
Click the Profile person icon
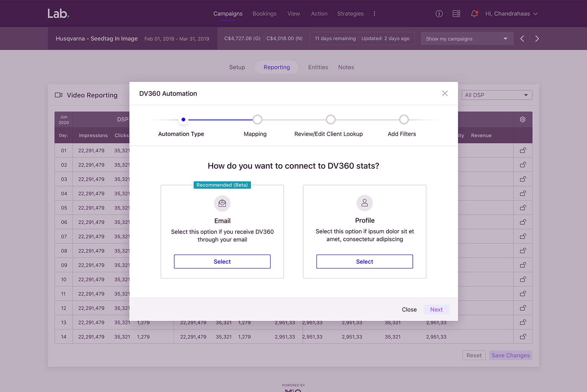point(364,203)
